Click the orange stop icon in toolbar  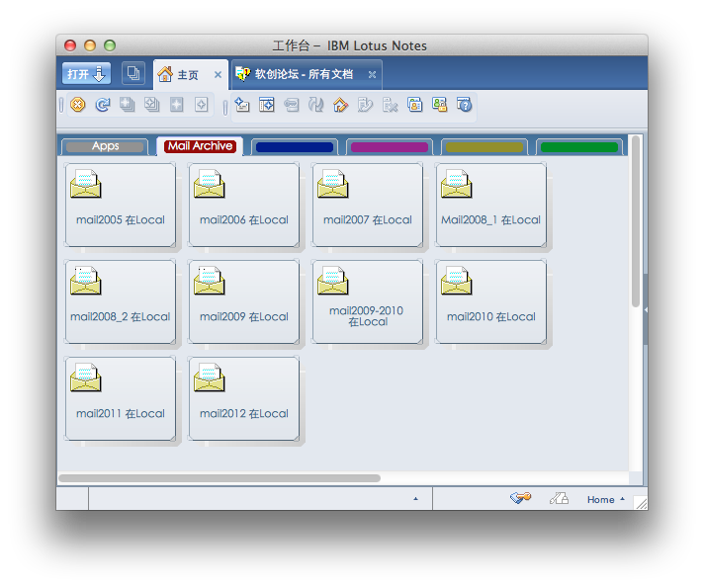[x=77, y=105]
